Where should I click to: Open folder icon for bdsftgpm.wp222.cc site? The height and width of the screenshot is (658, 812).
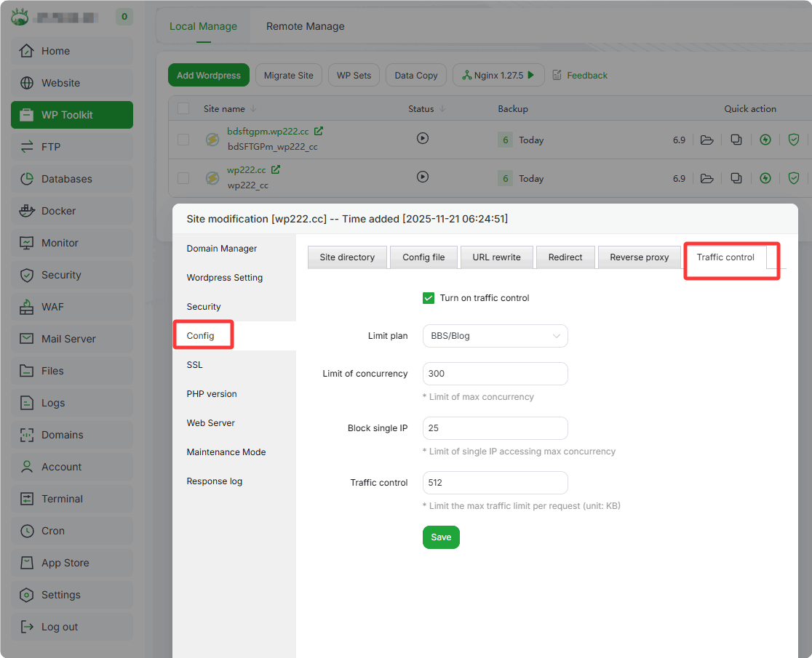pyautogui.click(x=706, y=140)
